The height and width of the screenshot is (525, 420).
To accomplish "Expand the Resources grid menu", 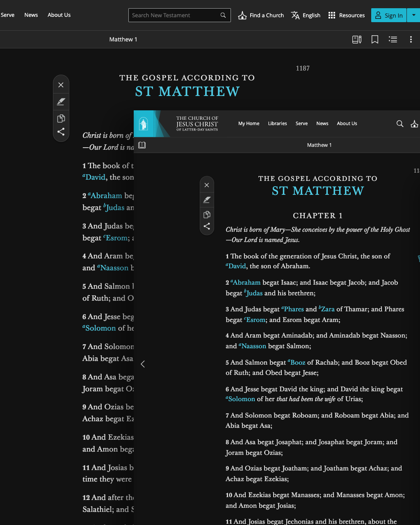I will point(347,15).
